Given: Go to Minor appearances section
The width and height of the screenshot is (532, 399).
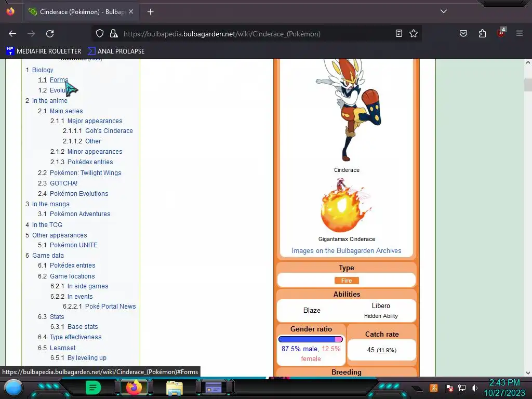Looking at the screenshot, I should click(x=95, y=152).
